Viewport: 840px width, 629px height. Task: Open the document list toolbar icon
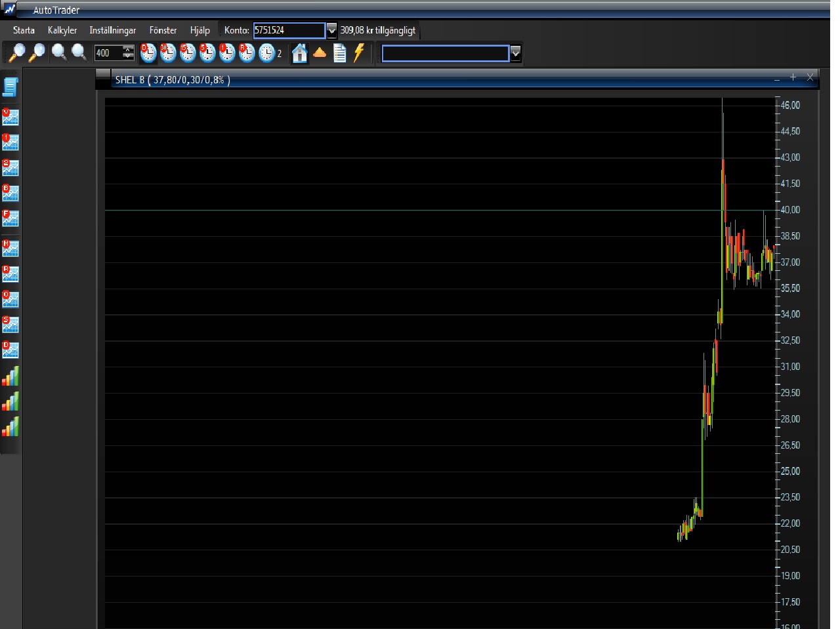click(x=339, y=53)
